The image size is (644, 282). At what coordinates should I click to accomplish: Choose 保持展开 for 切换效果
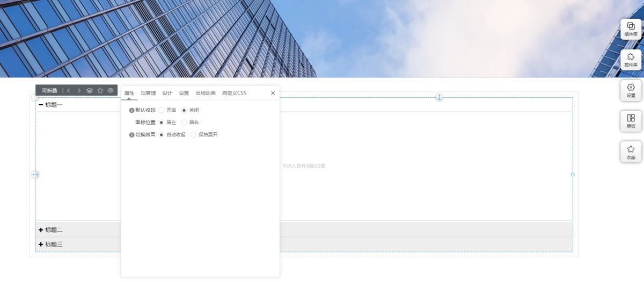coord(194,135)
